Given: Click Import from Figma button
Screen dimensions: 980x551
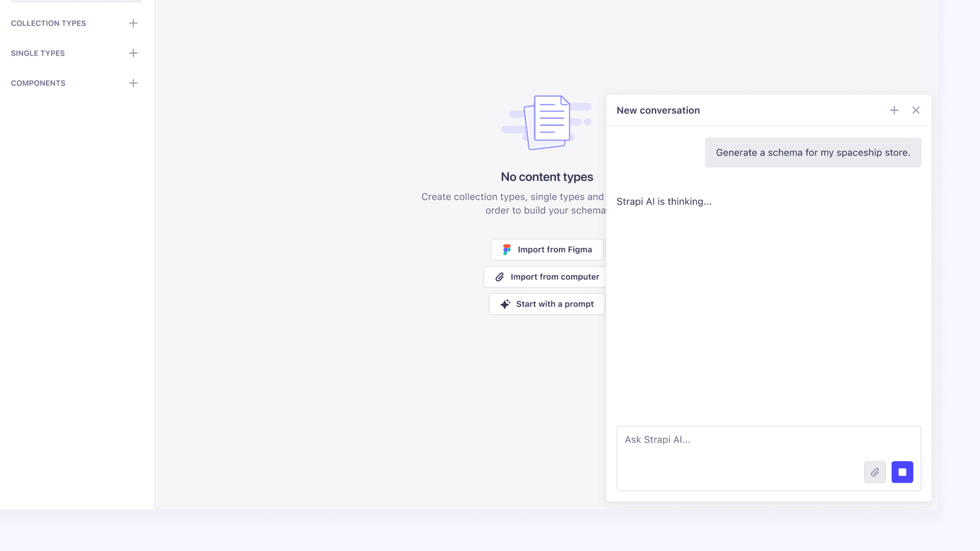Looking at the screenshot, I should click(554, 249).
